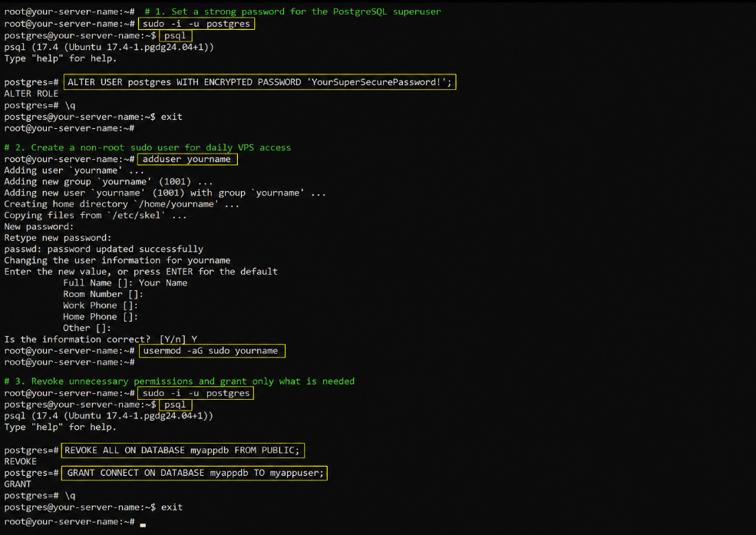Screen dimensions: 756x535
Task: Click the 'Creating home directory `/home/yourname'' line
Action: (121, 204)
